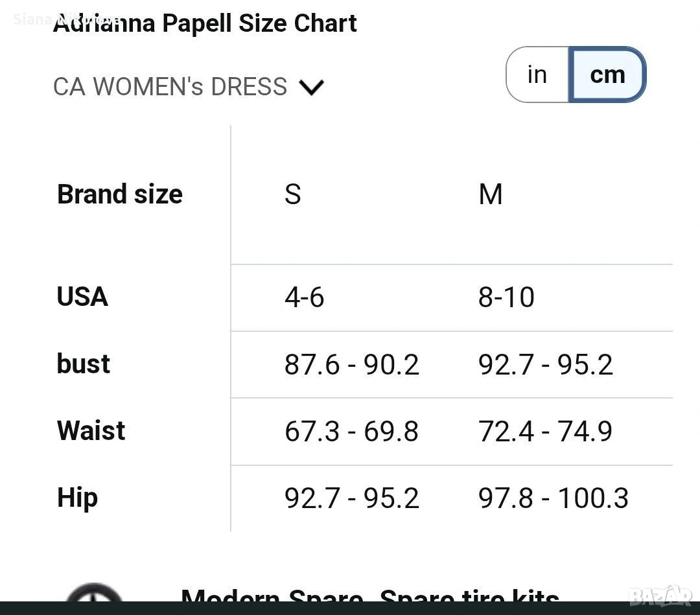Image resolution: width=700 pixels, height=615 pixels.
Task: Select the cm unit option
Action: pos(607,75)
